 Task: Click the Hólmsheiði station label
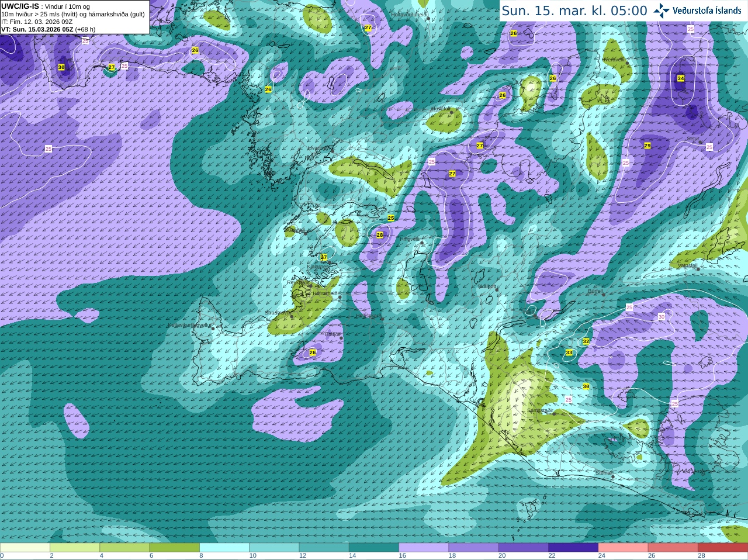pos(325,293)
